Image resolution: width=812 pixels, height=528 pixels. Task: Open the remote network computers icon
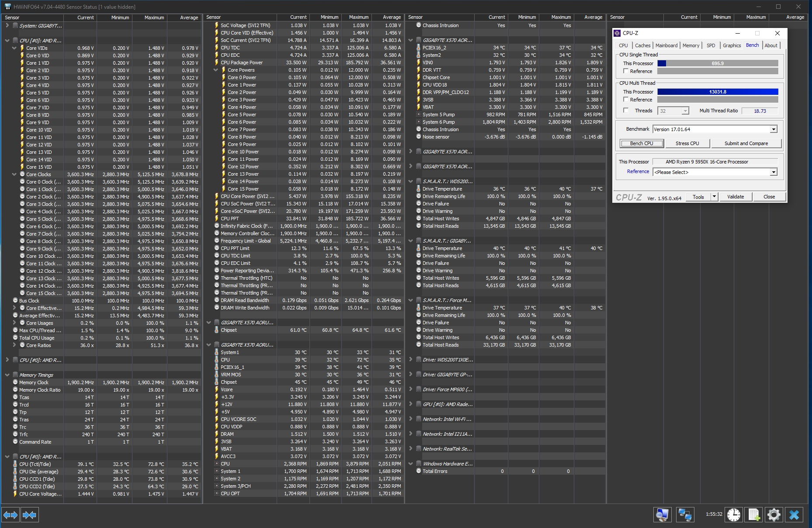pyautogui.click(x=684, y=515)
